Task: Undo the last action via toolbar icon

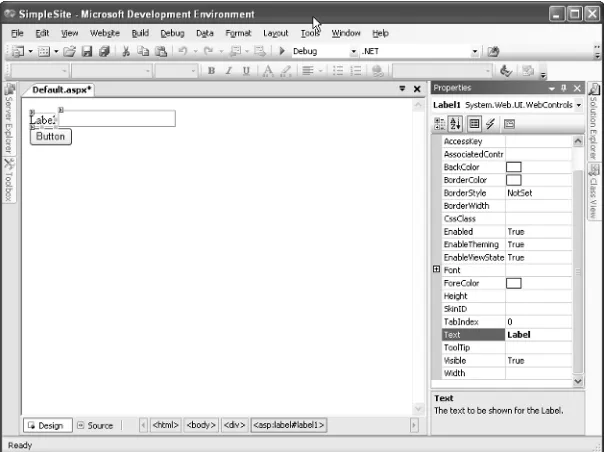Action: [x=183, y=51]
